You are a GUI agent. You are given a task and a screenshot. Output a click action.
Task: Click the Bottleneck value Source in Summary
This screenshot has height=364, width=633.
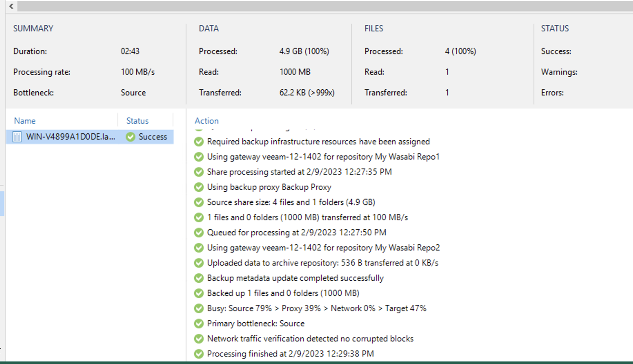[133, 93]
